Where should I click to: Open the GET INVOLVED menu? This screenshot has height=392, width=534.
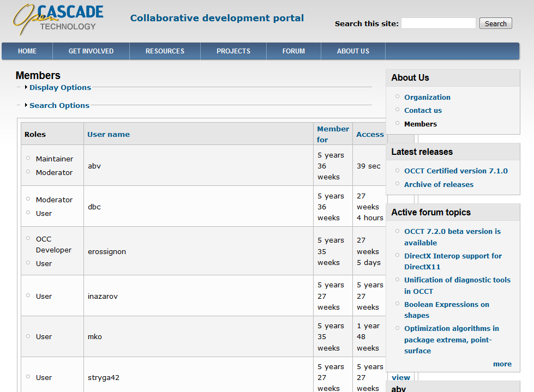click(91, 51)
